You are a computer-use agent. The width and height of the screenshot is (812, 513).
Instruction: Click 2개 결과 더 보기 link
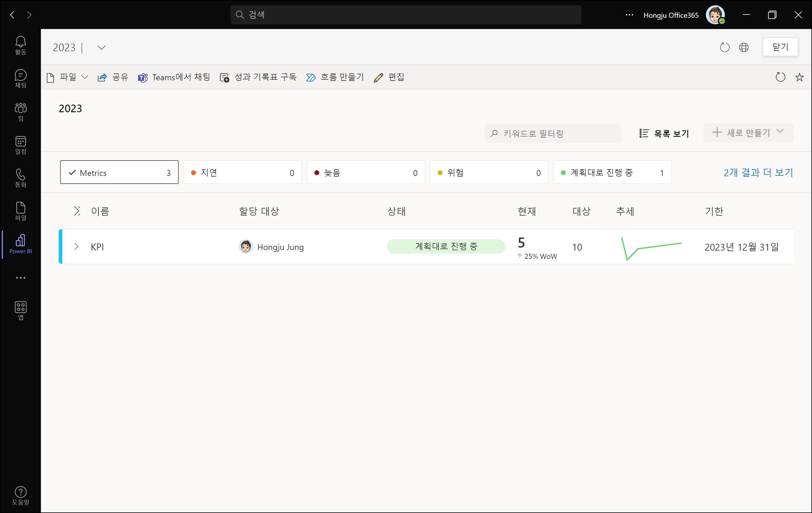(758, 173)
